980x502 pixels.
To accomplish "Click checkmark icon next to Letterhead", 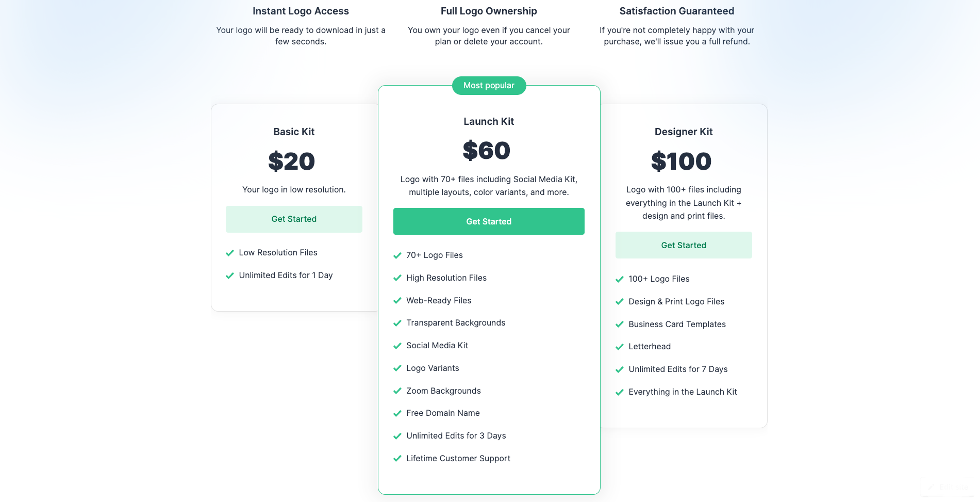I will point(620,347).
